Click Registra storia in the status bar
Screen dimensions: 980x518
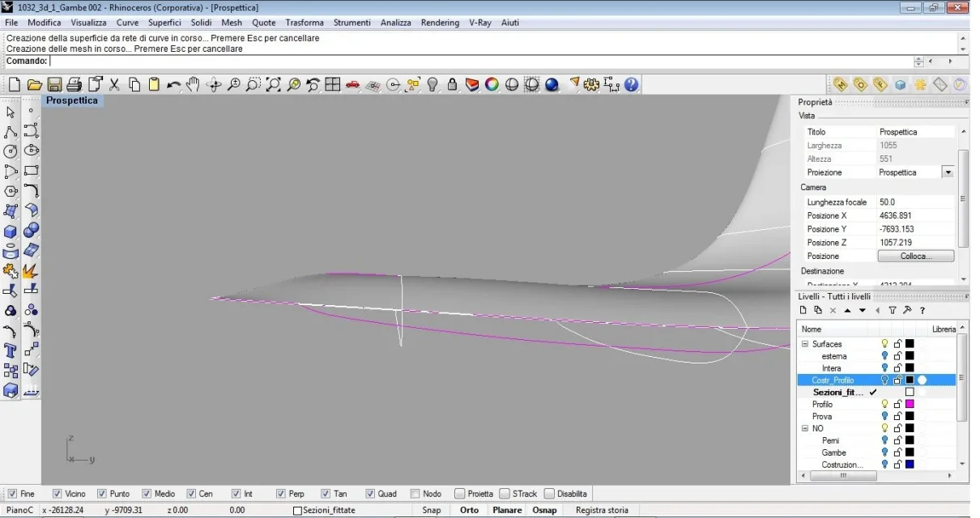602,510
